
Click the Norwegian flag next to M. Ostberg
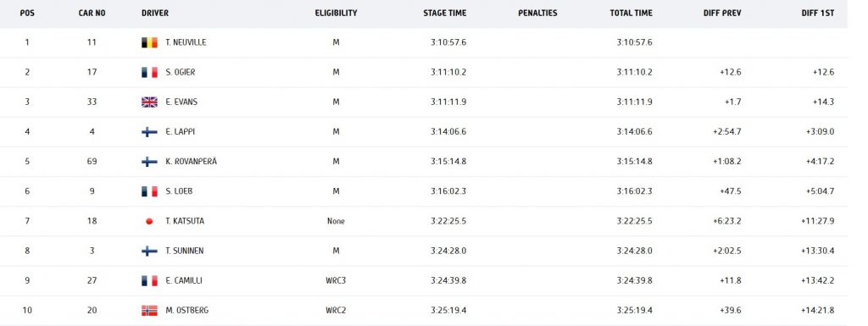(149, 311)
